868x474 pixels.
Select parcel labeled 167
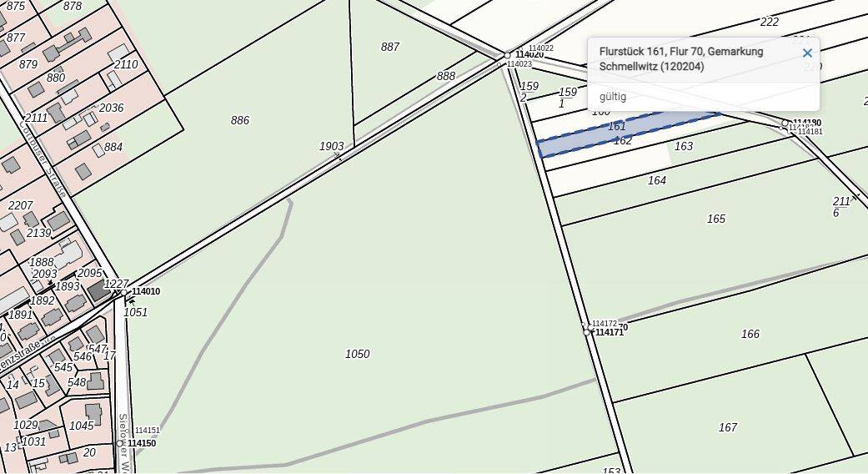[x=727, y=427]
